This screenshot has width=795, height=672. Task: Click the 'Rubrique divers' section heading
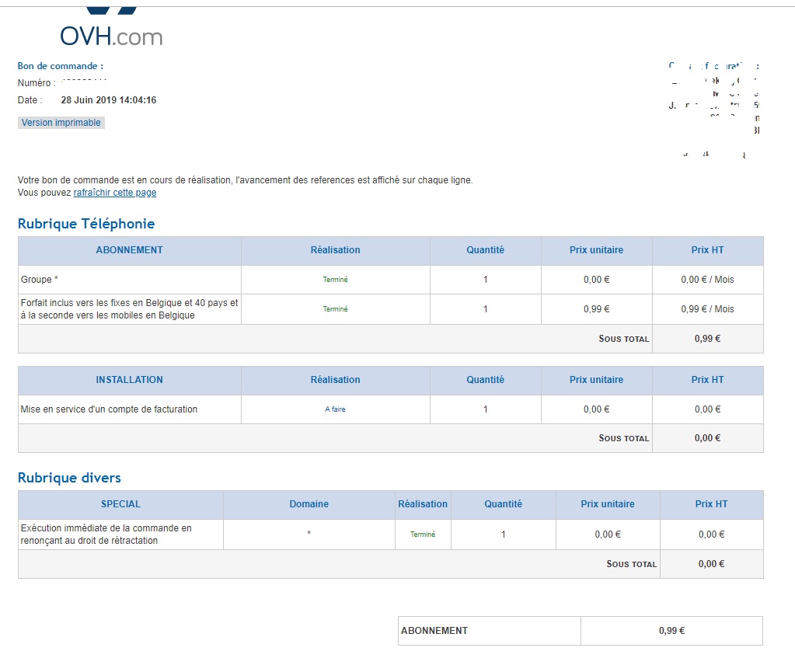[x=69, y=478]
